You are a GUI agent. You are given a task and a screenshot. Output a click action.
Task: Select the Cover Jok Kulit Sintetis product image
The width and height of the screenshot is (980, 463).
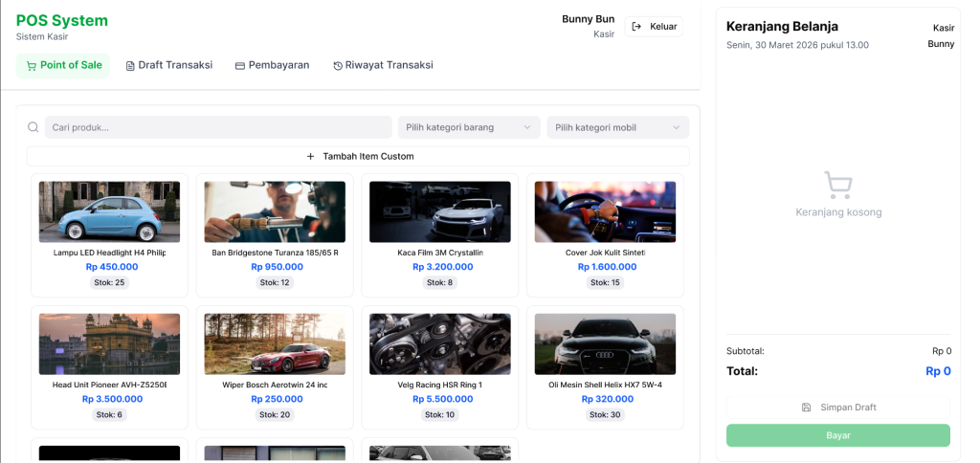click(605, 211)
